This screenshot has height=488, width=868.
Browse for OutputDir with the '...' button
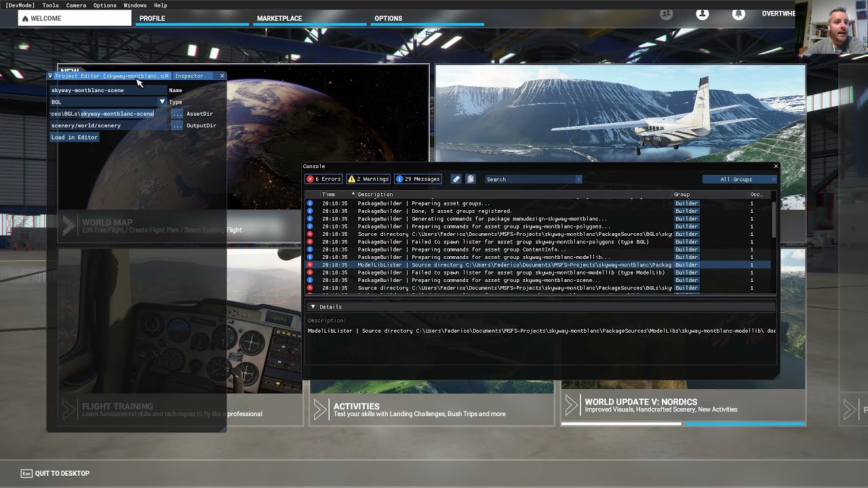tap(177, 125)
